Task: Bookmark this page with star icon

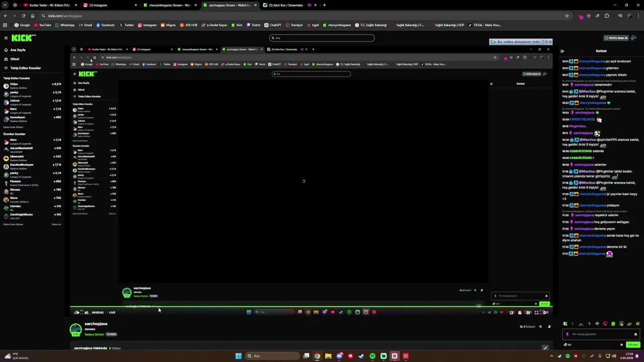Action: [567, 16]
